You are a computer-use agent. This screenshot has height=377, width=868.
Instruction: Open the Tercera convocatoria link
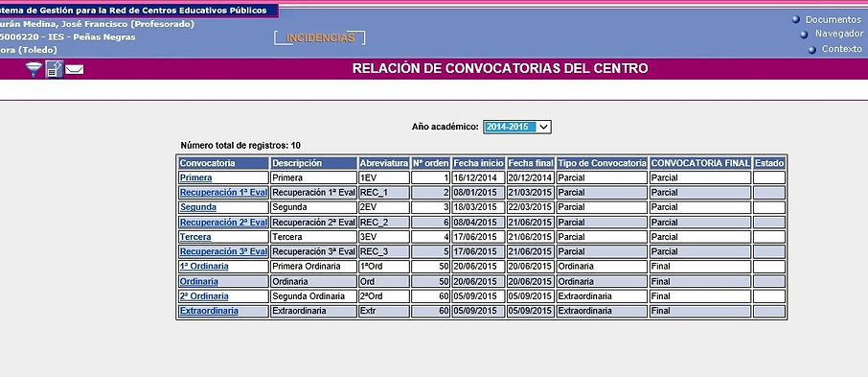tap(195, 237)
